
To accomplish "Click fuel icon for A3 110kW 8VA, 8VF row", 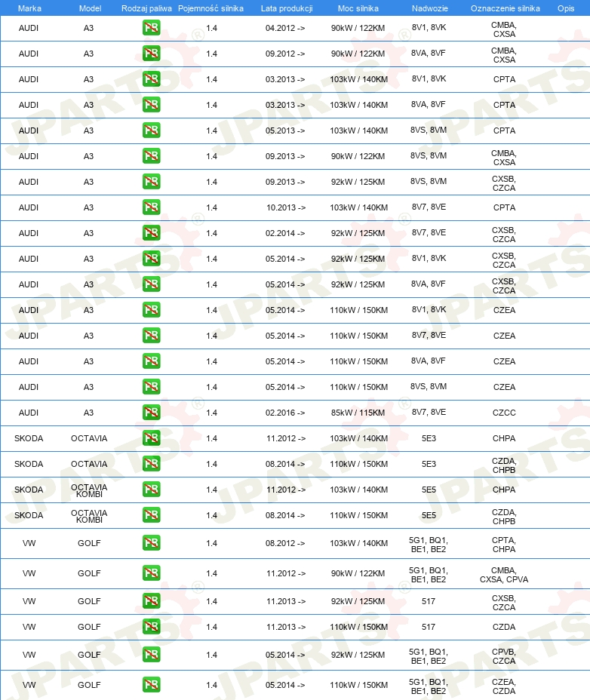I will coord(152,361).
